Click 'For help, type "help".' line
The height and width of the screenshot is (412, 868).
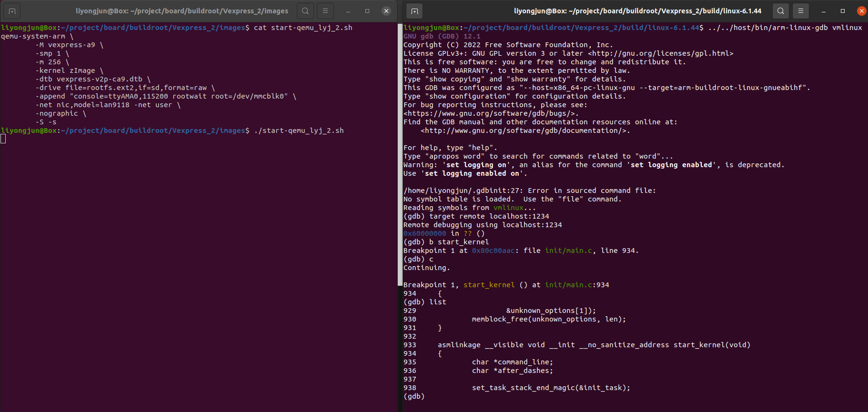[x=450, y=148]
